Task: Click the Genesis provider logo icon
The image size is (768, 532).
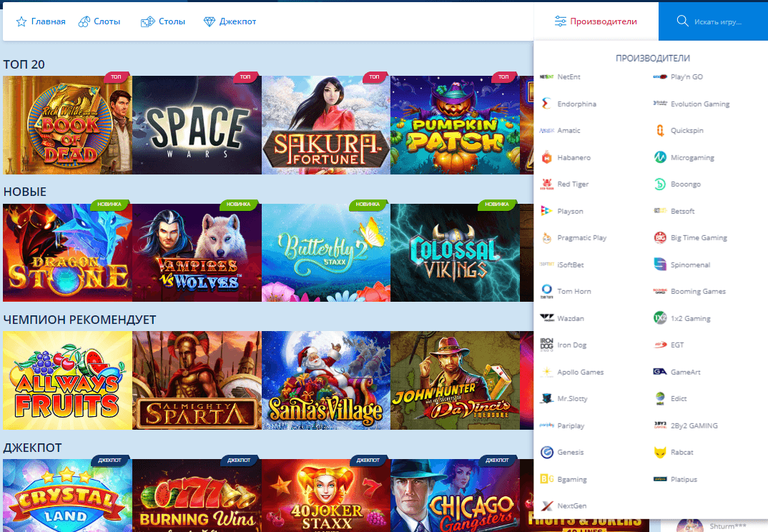Action: [x=546, y=452]
